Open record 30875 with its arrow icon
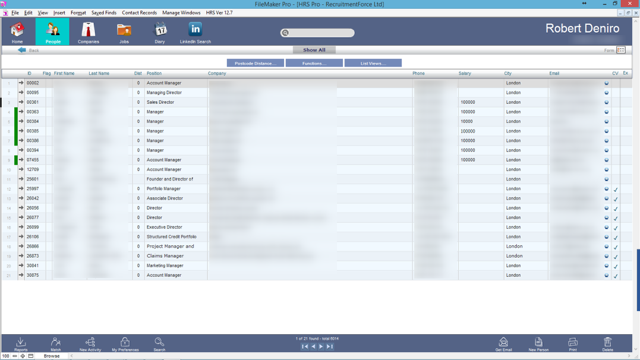This screenshot has width=640, height=360. [x=21, y=275]
